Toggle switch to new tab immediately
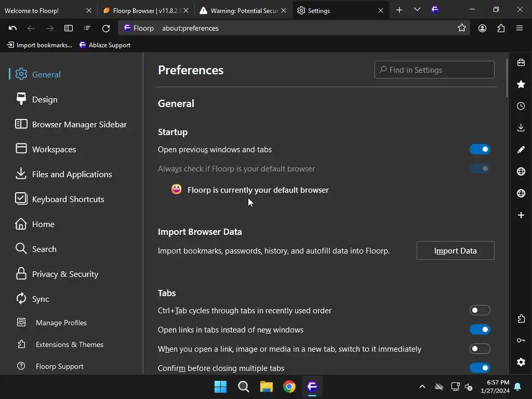This screenshot has width=532, height=399. point(480,349)
